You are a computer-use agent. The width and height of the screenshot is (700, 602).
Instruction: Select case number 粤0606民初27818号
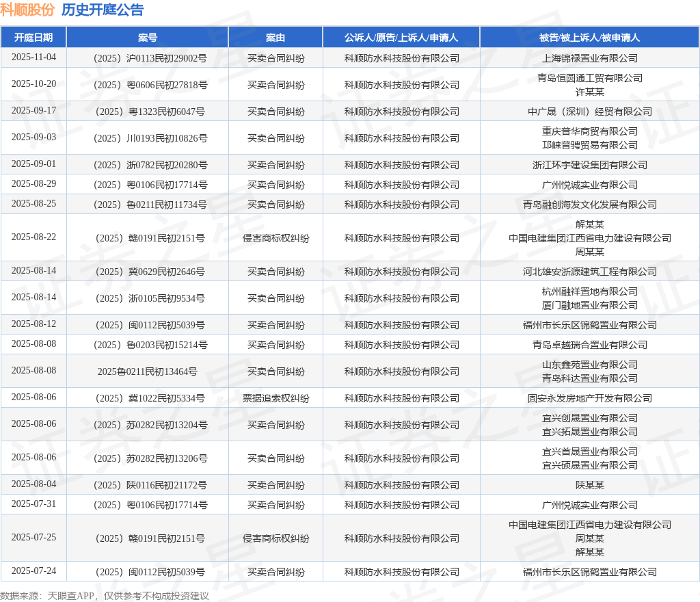150,85
